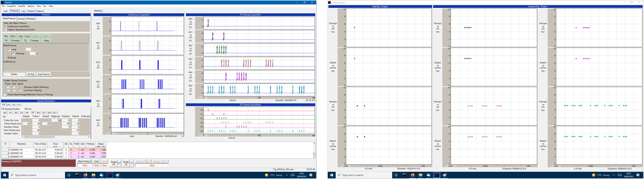Enable Pulse Low-Pass Filtering checkbox
644x179 pixels.
(8, 90)
